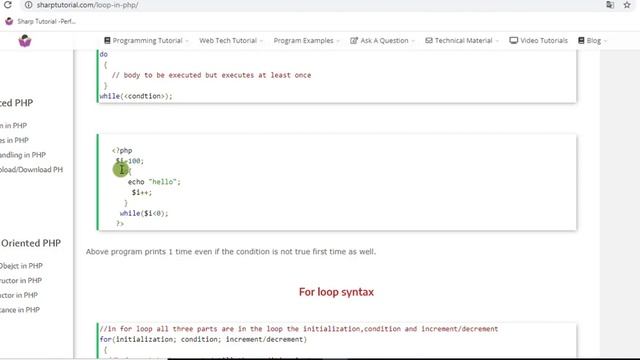This screenshot has width=640, height=360.
Task: Click the 'Oriented PHP' sidebar heading
Action: tap(31, 243)
